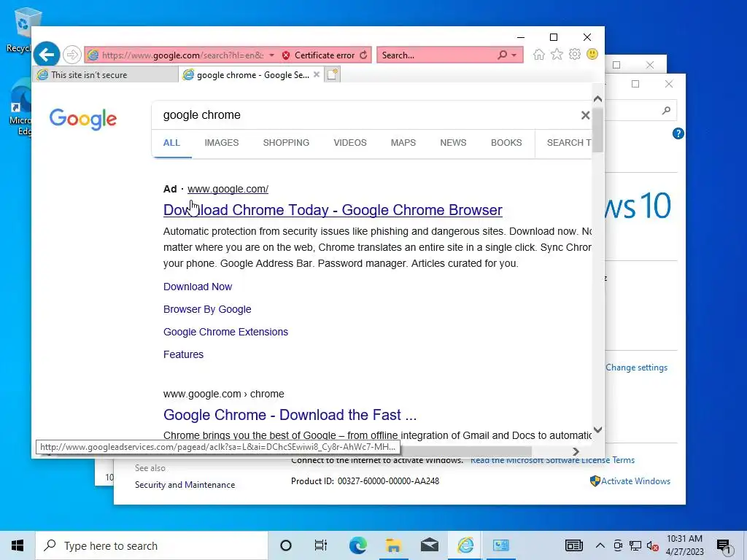Expand the hidden system tray icons chevron
The image size is (747, 560).
tap(600, 545)
